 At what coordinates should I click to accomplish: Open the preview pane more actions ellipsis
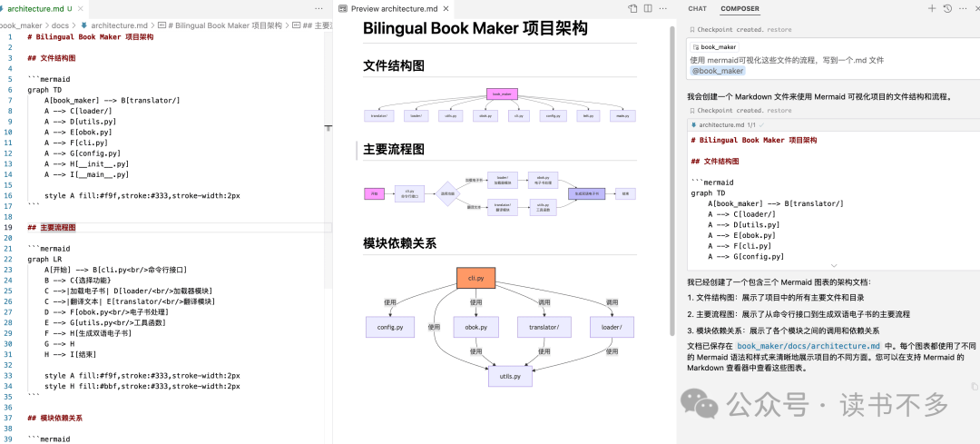[x=663, y=9]
